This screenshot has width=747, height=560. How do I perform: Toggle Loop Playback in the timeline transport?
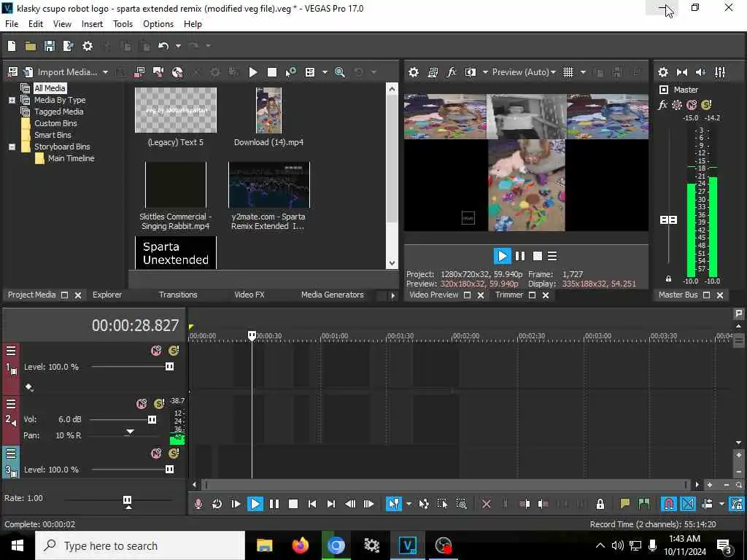[x=217, y=504]
